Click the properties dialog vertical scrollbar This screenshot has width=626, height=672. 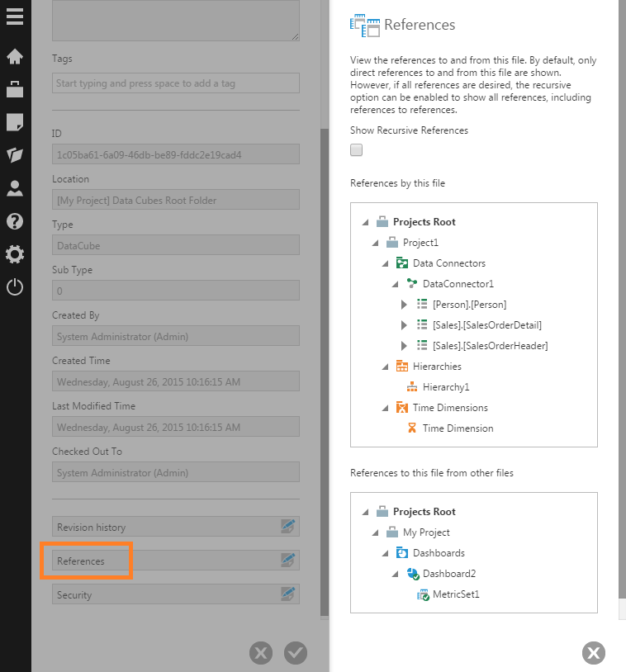click(325, 373)
